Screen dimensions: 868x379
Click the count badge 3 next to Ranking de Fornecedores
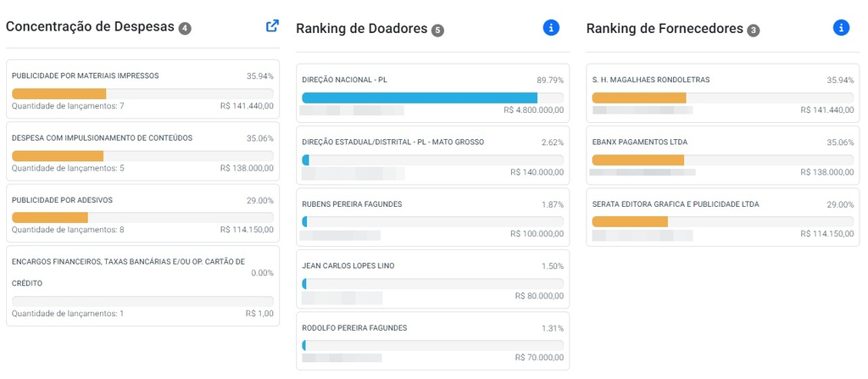point(753,31)
